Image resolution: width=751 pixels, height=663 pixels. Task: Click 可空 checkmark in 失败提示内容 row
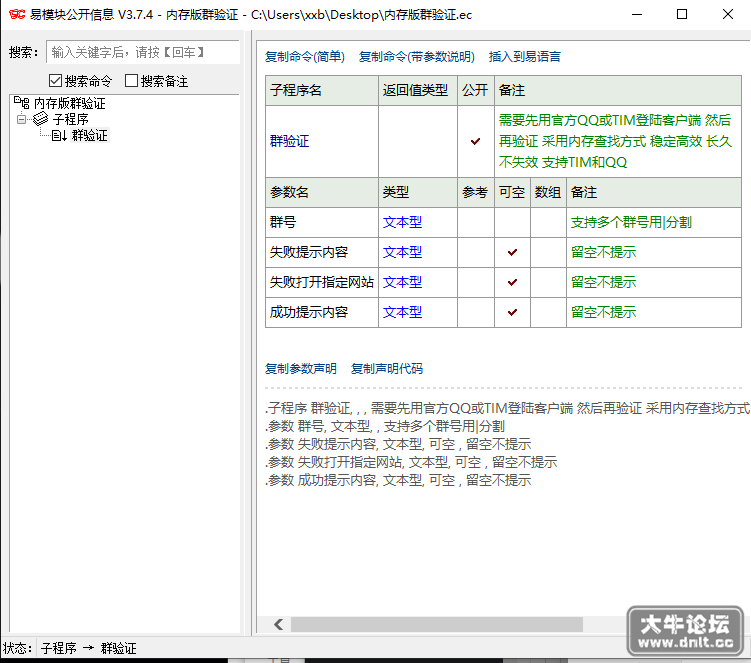pos(512,252)
